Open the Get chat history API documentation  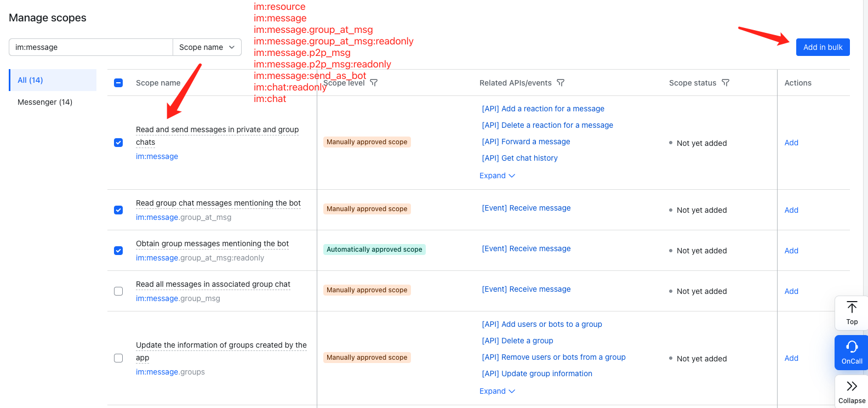[x=519, y=158]
